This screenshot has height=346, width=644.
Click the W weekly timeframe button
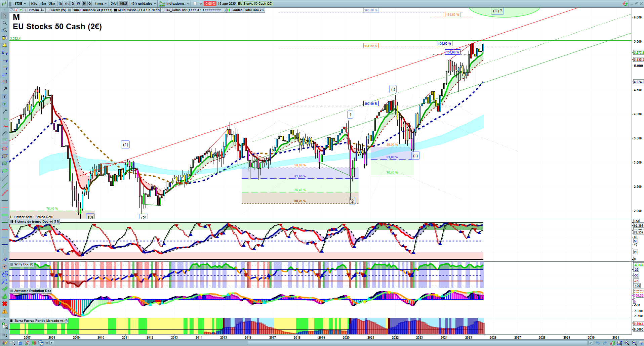[78, 4]
